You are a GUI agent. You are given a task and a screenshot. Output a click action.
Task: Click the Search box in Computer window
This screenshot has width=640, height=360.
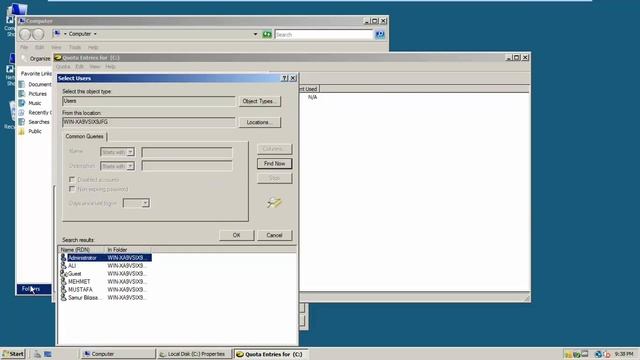coord(324,35)
